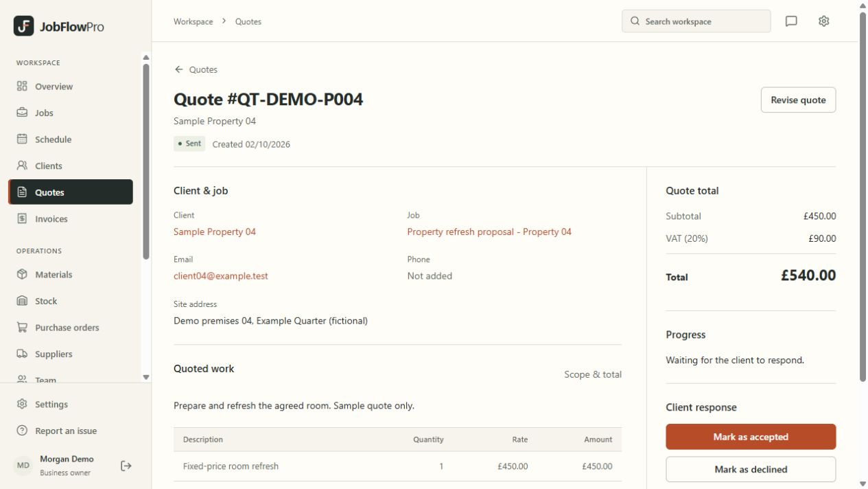Click the Fixed-price room refresh row description
This screenshot has width=868, height=489.
(231, 466)
